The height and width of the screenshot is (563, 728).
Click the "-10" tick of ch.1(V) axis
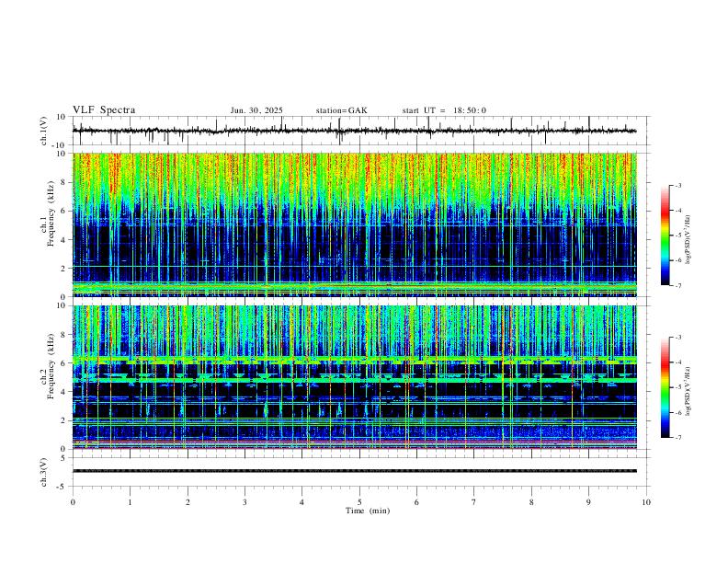pyautogui.click(x=60, y=145)
